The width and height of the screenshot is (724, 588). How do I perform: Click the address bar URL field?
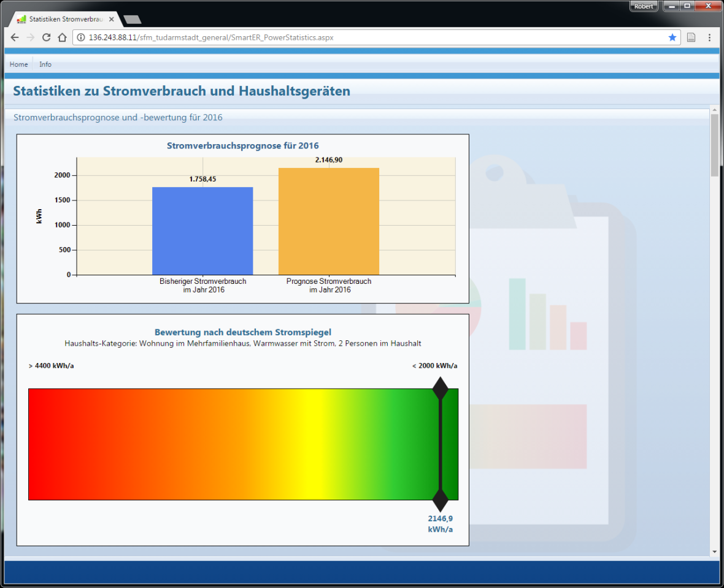click(x=368, y=37)
